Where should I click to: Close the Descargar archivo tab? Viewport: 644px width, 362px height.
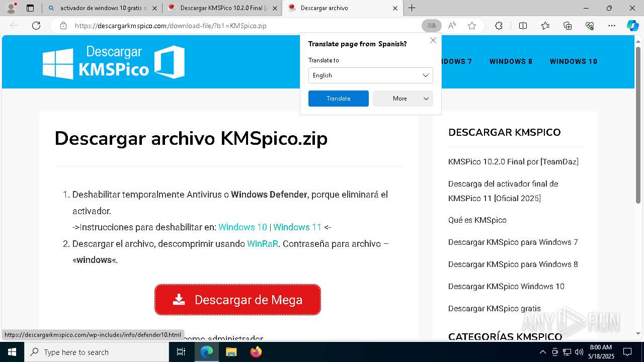point(395,8)
